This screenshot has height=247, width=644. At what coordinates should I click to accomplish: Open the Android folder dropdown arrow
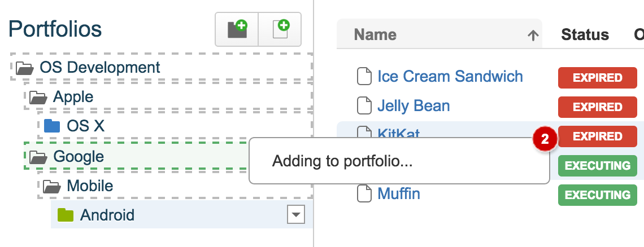tap(296, 214)
